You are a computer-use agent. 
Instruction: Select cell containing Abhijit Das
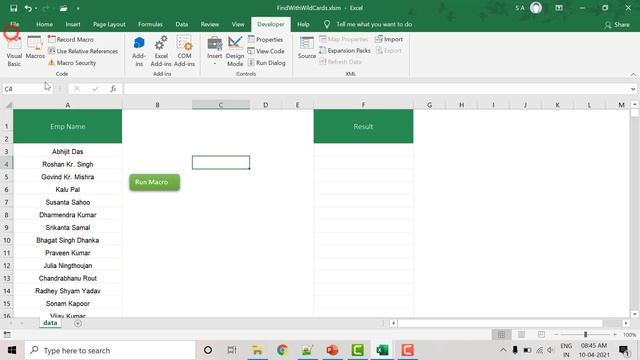pos(68,151)
